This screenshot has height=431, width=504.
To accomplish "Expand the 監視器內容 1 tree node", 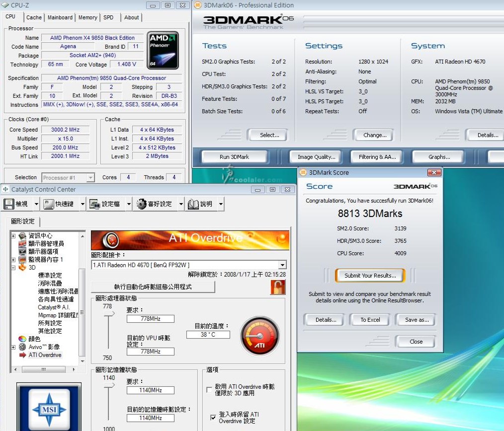I will tap(13, 260).
